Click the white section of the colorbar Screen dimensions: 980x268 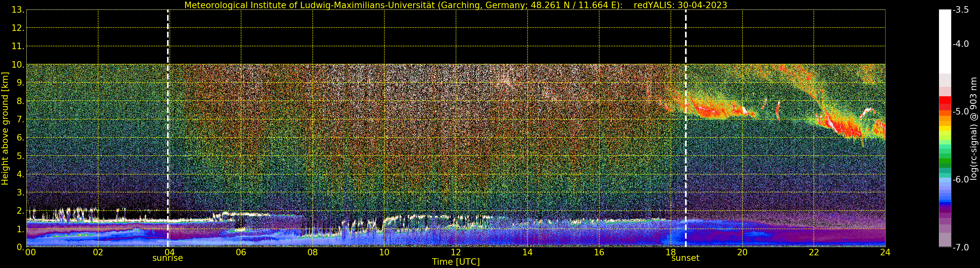pyautogui.click(x=945, y=41)
